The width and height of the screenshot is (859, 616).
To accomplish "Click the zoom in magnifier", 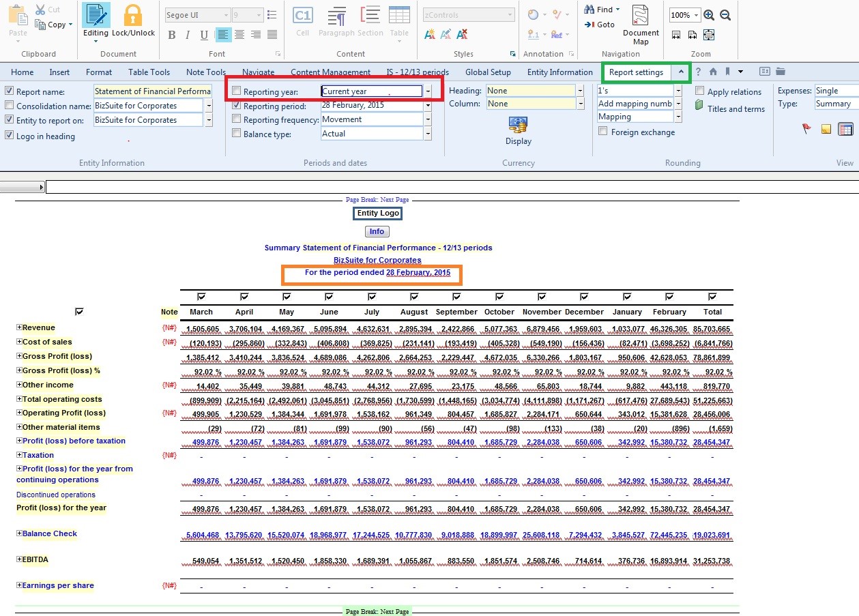I will [x=709, y=15].
